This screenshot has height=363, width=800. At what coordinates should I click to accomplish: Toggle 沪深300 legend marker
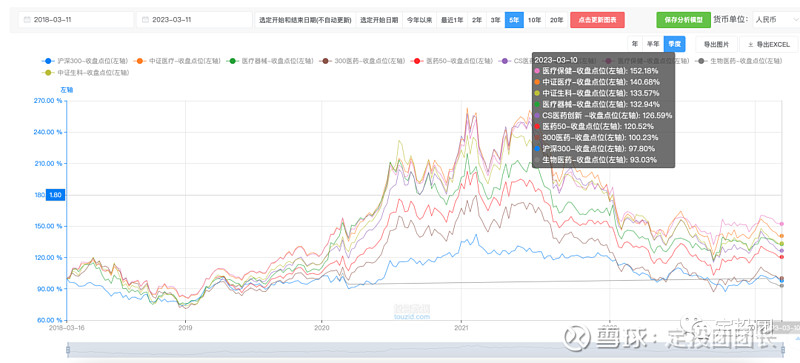(48, 61)
